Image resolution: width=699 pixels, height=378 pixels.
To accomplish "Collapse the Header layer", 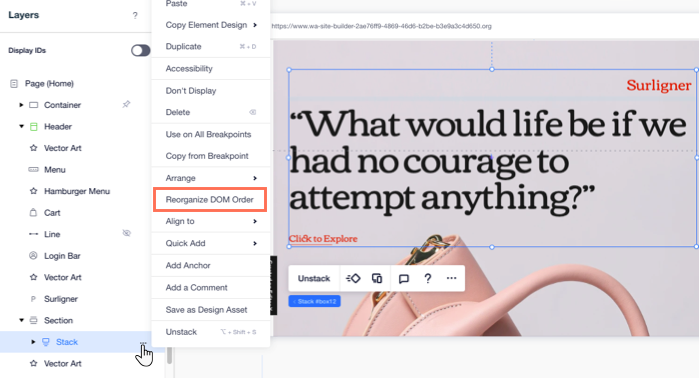I will tap(21, 126).
